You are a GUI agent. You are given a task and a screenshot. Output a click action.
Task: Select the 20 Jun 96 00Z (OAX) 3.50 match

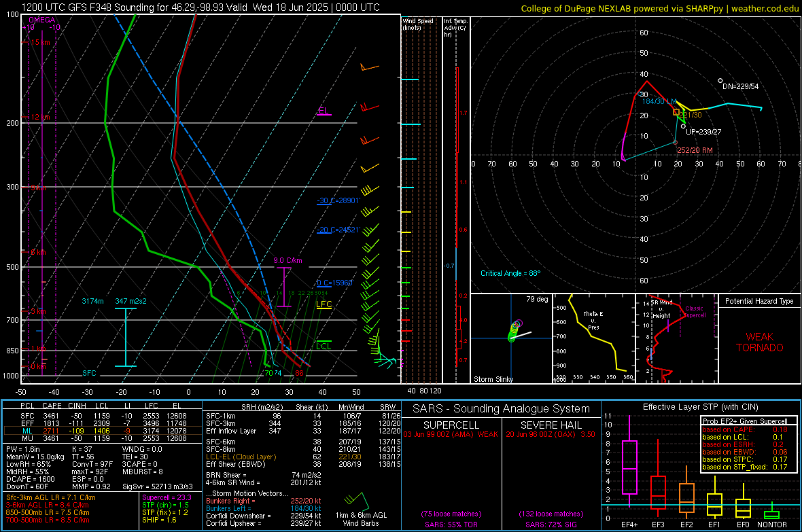(551, 434)
